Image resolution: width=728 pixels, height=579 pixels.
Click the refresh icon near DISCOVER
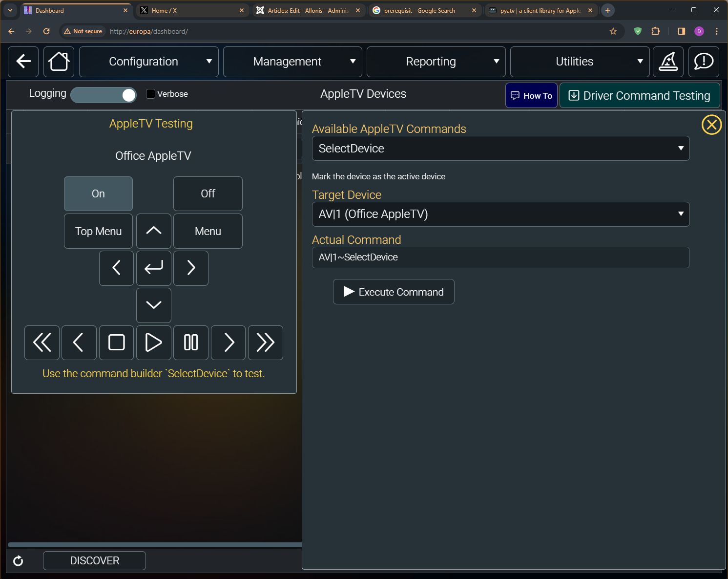pos(18,561)
